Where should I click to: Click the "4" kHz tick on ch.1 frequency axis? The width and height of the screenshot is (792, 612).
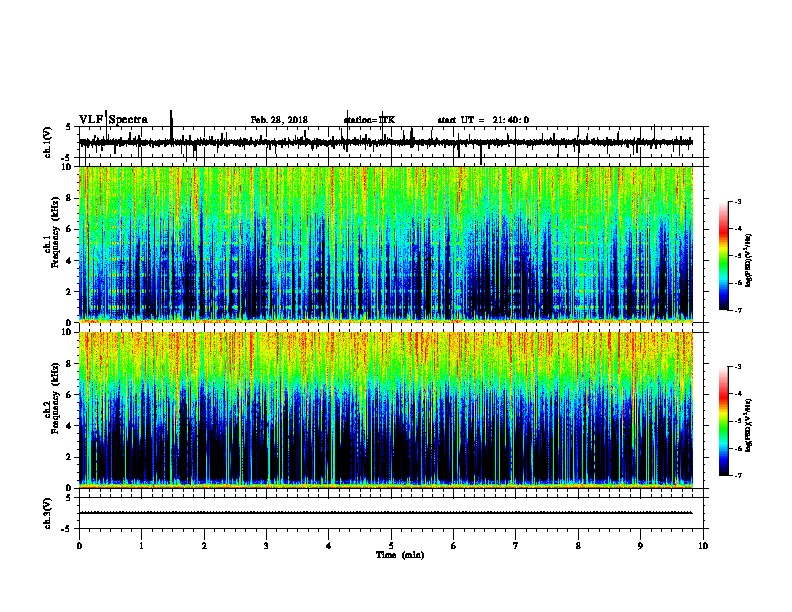click(x=70, y=261)
